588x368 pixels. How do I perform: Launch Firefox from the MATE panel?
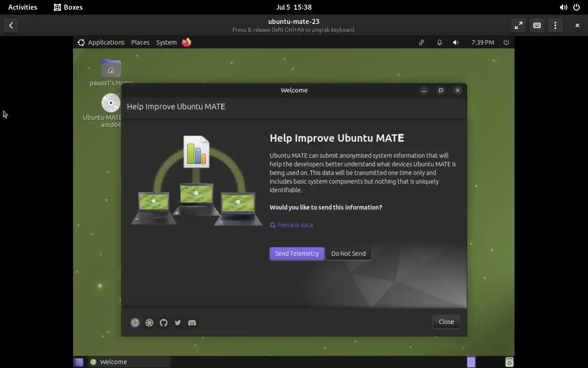[x=187, y=42]
